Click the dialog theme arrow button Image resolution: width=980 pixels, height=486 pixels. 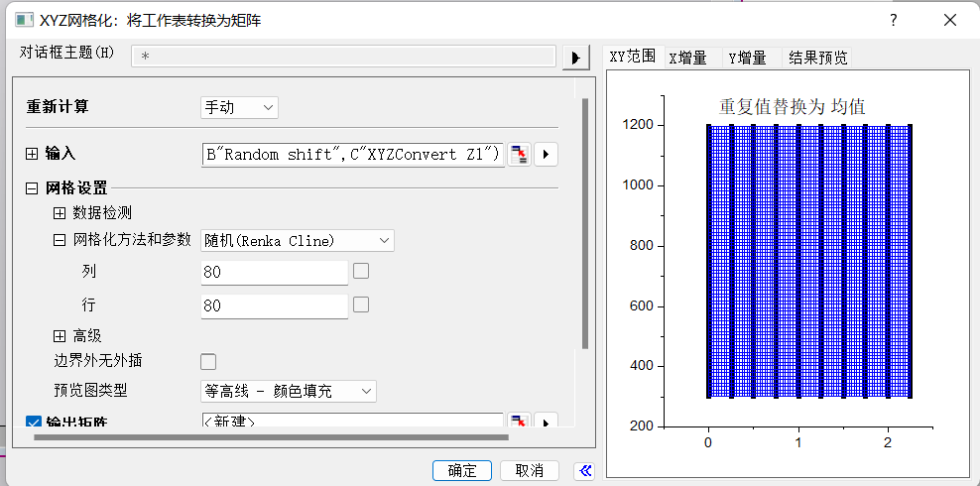click(575, 58)
